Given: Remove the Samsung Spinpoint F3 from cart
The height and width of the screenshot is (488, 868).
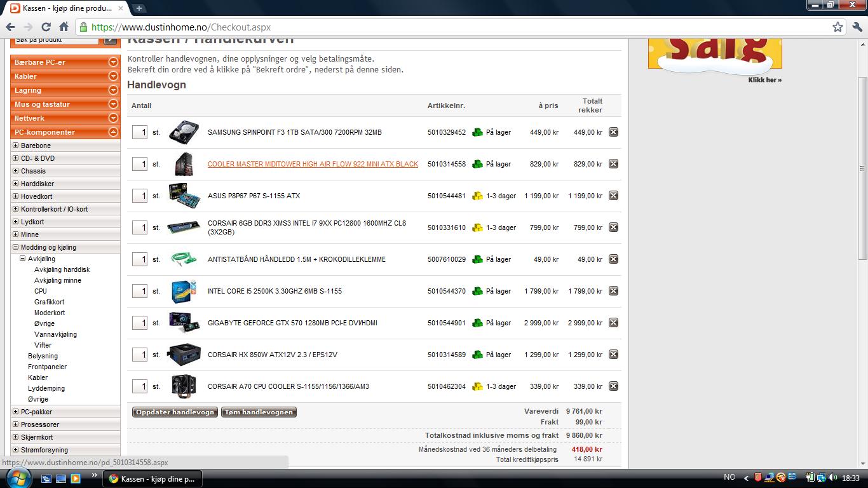Looking at the screenshot, I should 613,132.
